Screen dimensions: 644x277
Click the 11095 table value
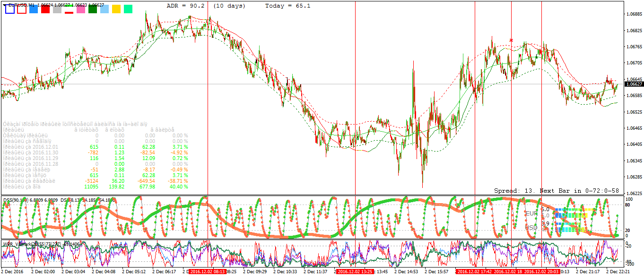pyautogui.click(x=91, y=187)
